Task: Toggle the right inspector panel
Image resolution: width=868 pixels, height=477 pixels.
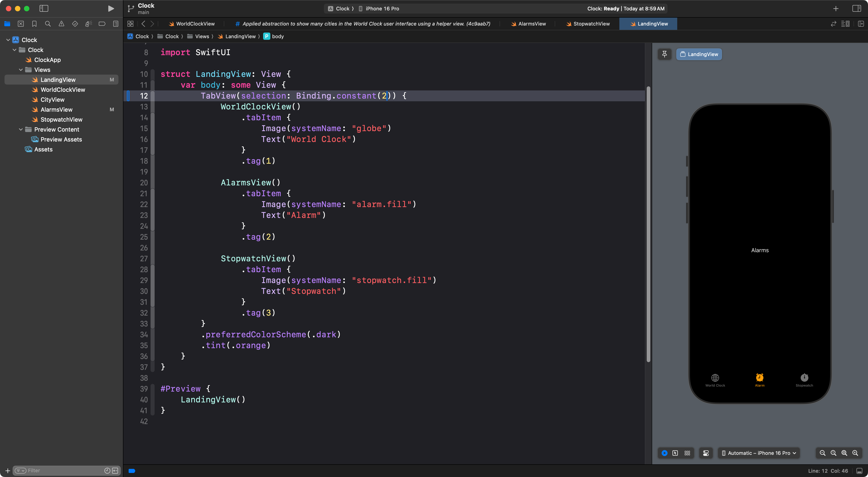Action: pyautogui.click(x=856, y=8)
